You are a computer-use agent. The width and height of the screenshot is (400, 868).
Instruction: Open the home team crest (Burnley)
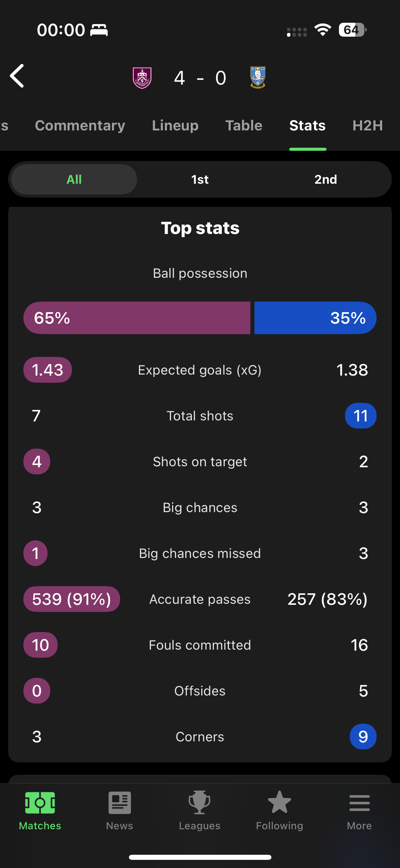click(142, 78)
